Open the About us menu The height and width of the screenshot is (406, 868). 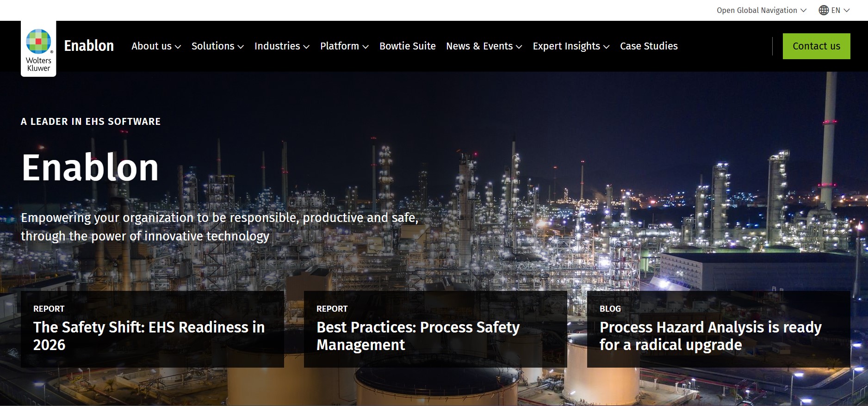(156, 46)
